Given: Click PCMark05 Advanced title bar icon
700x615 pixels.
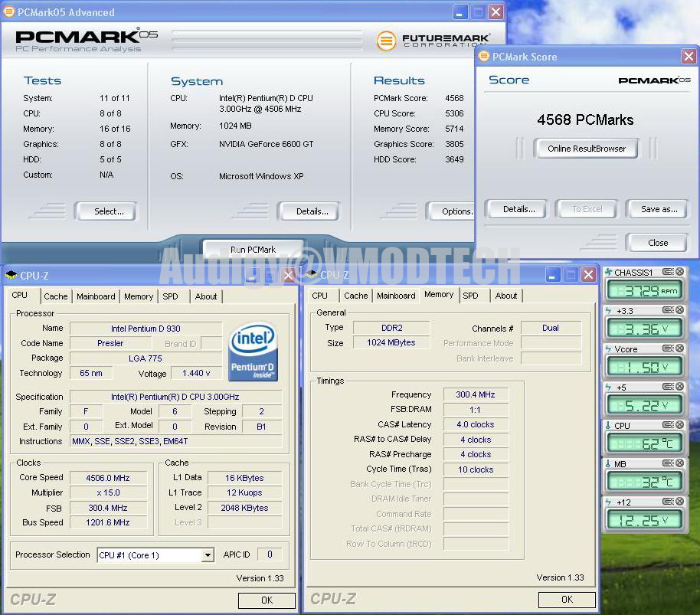Looking at the screenshot, I should click(8, 11).
